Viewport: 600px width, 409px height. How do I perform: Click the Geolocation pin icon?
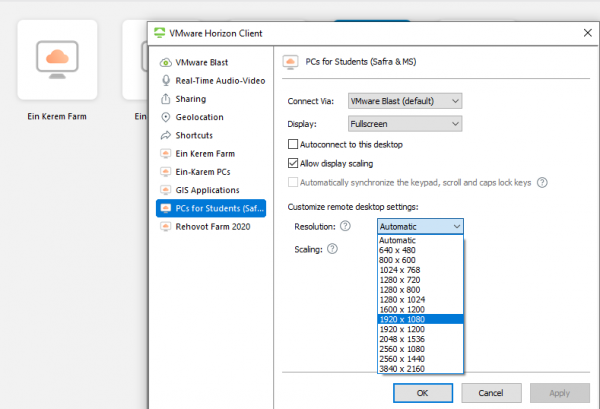click(x=165, y=117)
